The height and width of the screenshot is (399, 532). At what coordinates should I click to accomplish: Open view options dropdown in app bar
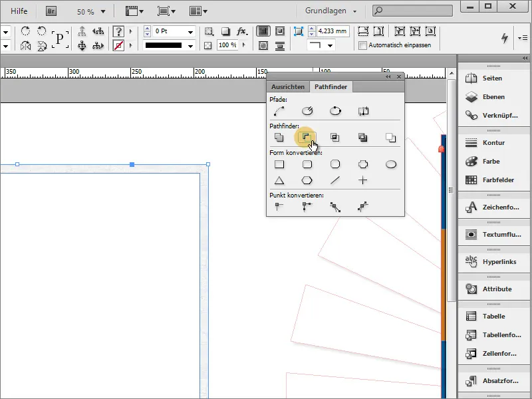[135, 11]
